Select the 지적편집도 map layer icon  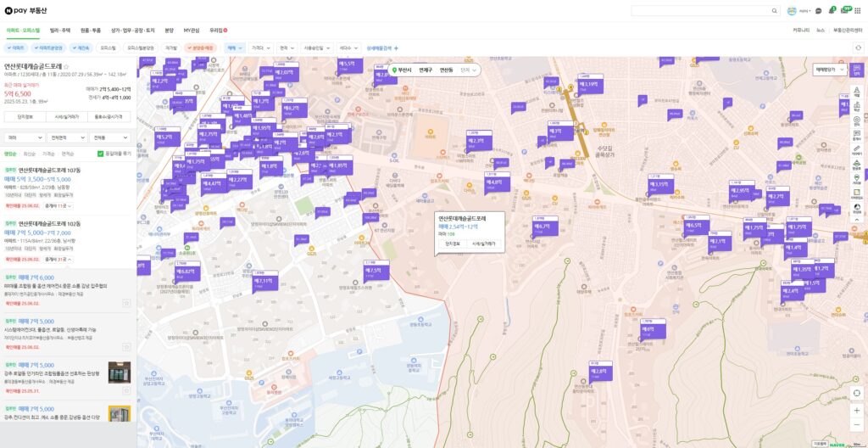click(x=857, y=193)
